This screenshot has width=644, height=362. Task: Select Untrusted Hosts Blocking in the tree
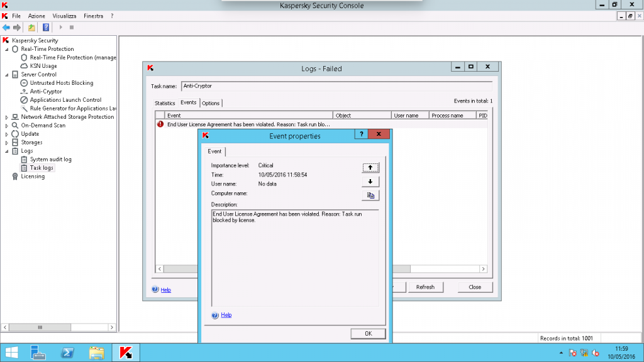click(62, 83)
